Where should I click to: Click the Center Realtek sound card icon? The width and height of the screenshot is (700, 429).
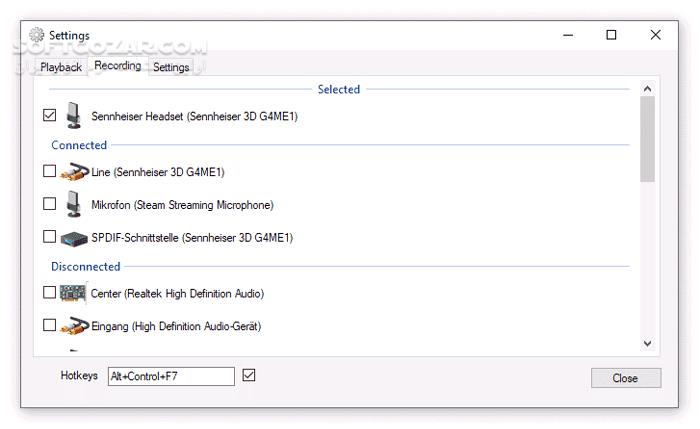click(73, 293)
